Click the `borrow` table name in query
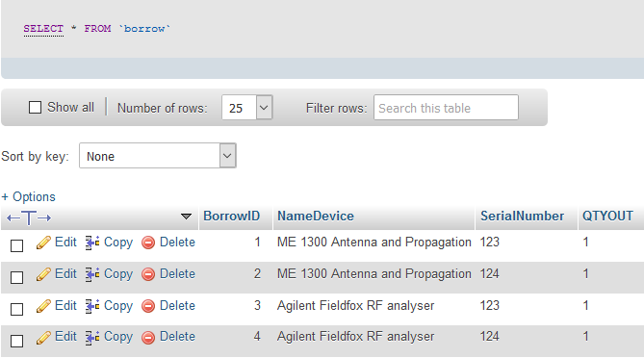 pyautogui.click(x=144, y=28)
